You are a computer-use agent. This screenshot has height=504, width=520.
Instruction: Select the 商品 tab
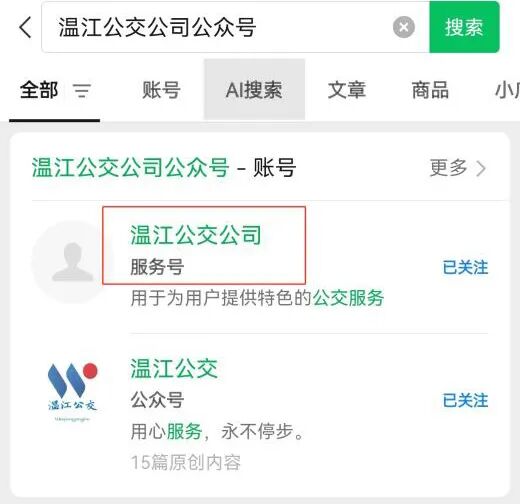pos(430,90)
